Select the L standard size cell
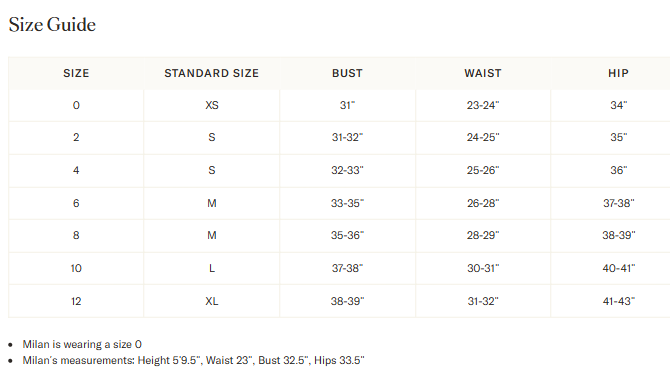 [x=212, y=268]
